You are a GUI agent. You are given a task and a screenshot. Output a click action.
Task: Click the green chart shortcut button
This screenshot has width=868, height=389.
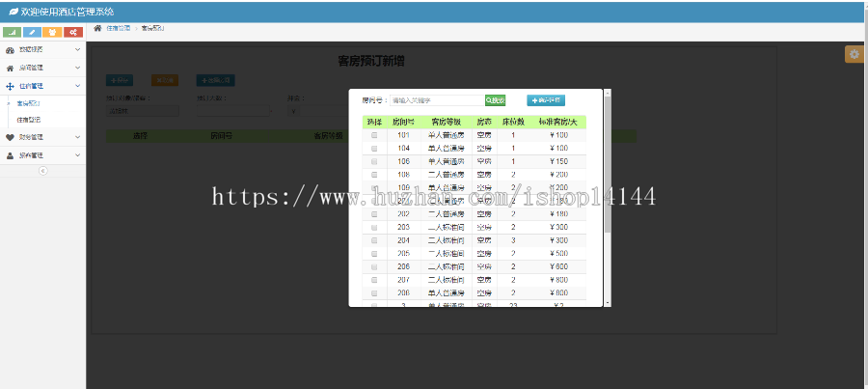(13, 32)
